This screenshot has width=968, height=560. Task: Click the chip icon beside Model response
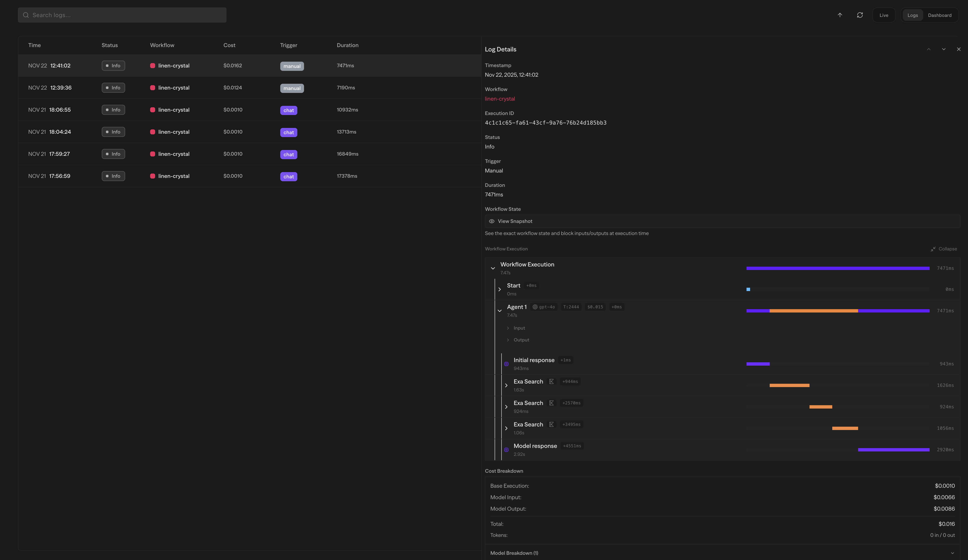506,449
